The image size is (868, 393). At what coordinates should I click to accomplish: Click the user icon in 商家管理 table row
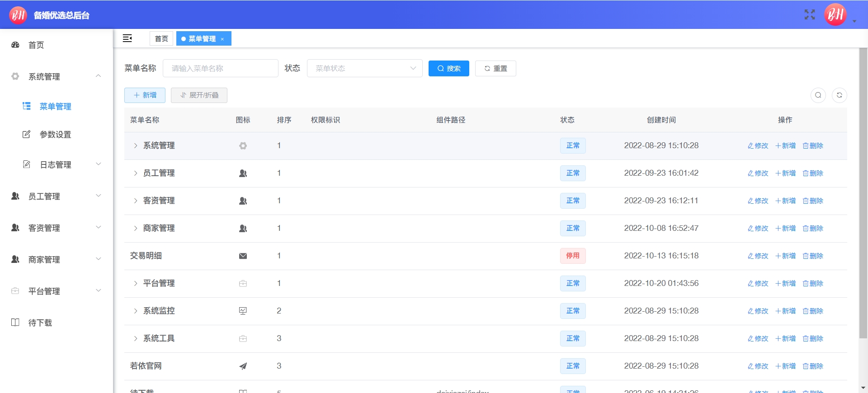click(243, 229)
